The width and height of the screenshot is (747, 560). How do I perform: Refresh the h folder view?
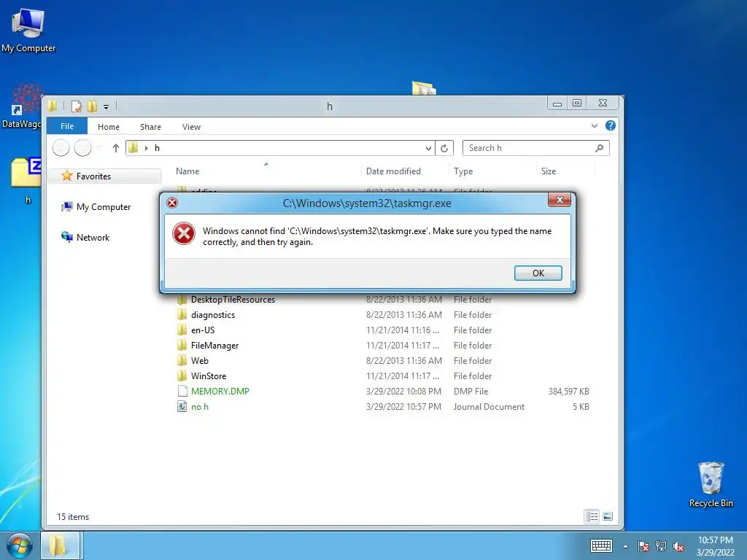pyautogui.click(x=444, y=148)
